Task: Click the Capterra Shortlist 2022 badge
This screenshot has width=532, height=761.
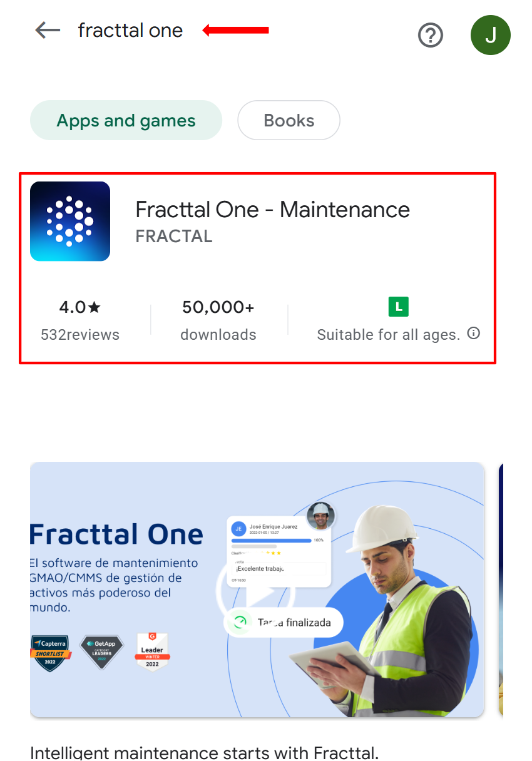Action: tap(51, 653)
